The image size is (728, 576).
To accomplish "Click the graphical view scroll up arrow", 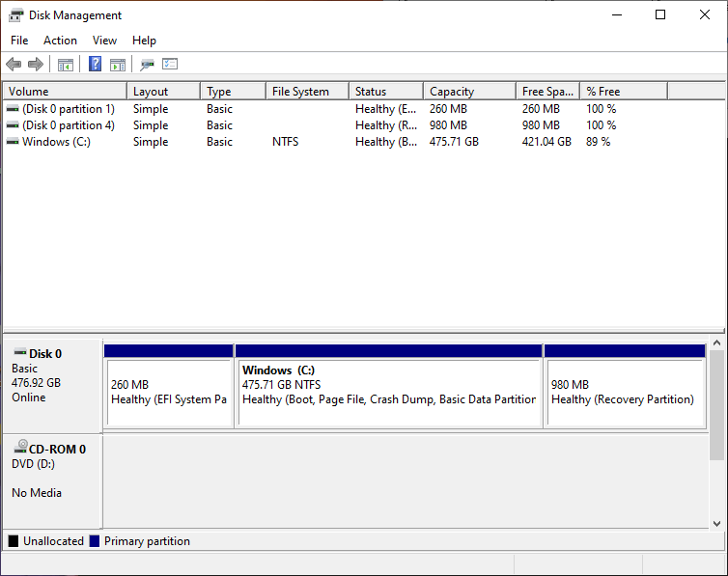I will click(x=716, y=343).
